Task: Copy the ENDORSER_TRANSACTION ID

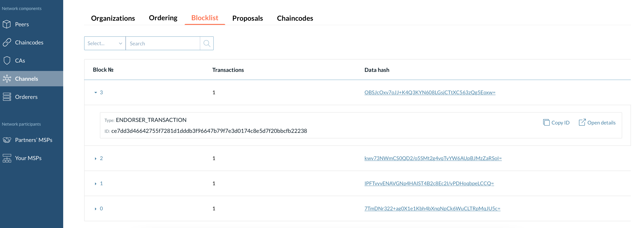Action: pyautogui.click(x=556, y=122)
